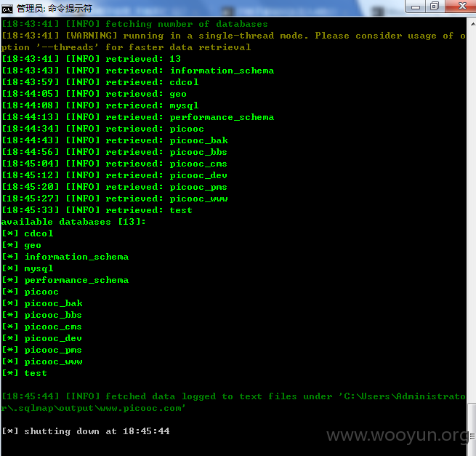Click the 'retrieved: 13' log line

pyautogui.click(x=91, y=59)
